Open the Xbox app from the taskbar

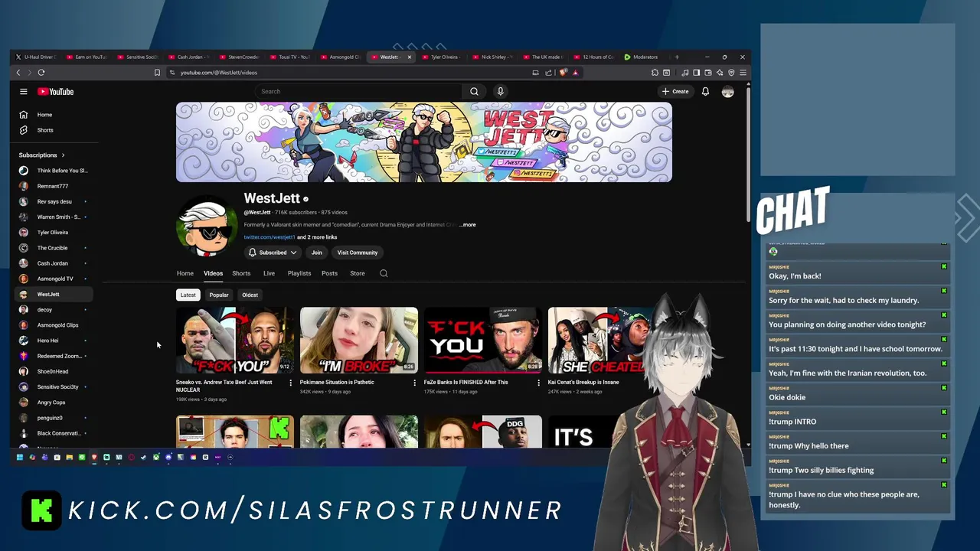click(156, 458)
